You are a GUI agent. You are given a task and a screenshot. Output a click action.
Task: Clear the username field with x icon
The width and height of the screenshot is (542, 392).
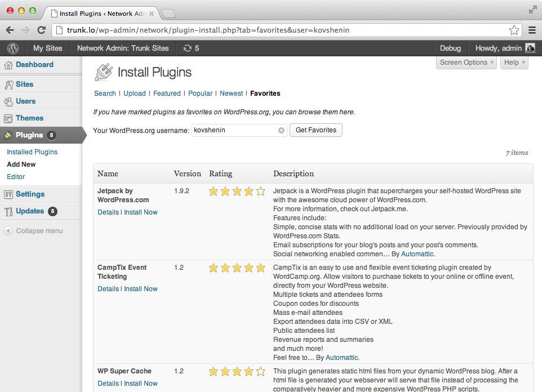tap(281, 130)
